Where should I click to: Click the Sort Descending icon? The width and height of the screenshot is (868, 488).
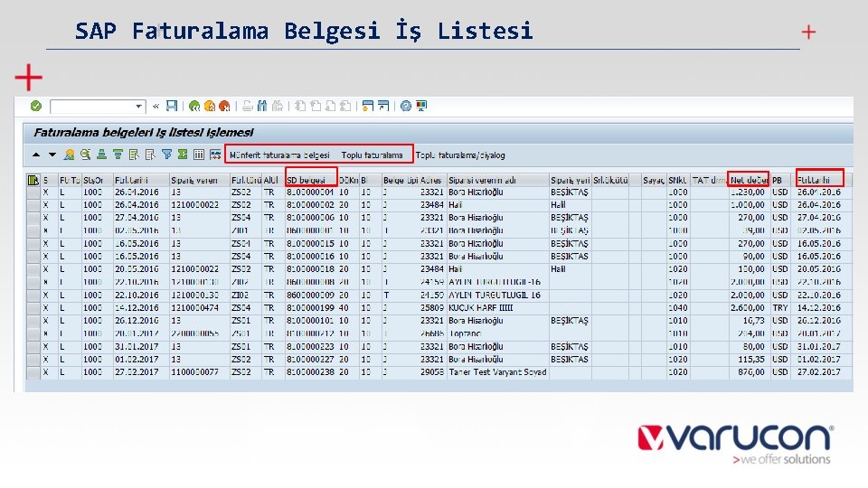pyautogui.click(x=118, y=155)
